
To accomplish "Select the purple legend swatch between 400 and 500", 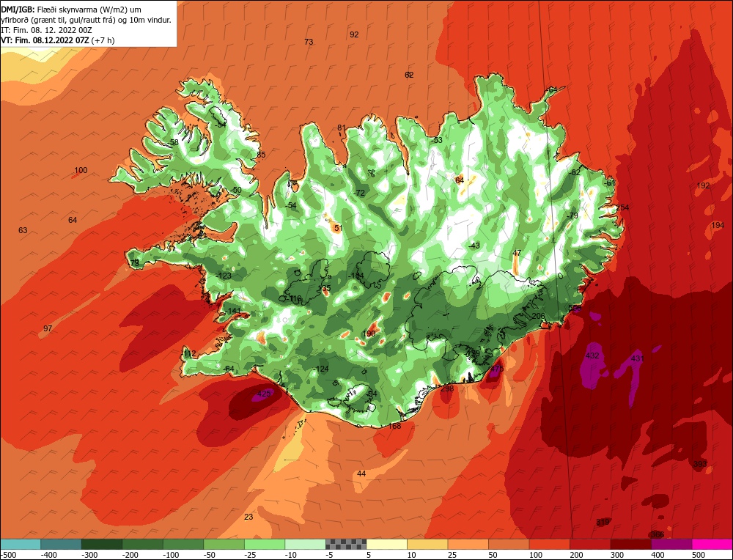I will pos(671,544).
